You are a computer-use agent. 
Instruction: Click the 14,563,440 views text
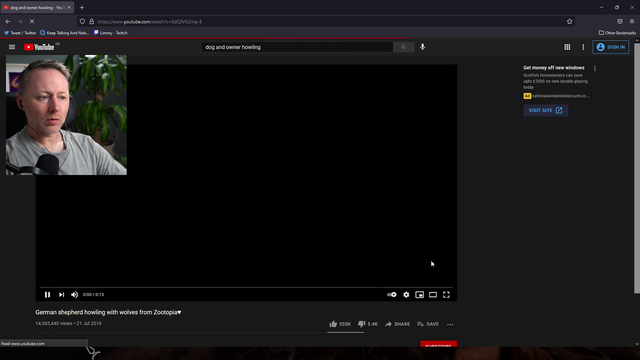pos(53,323)
